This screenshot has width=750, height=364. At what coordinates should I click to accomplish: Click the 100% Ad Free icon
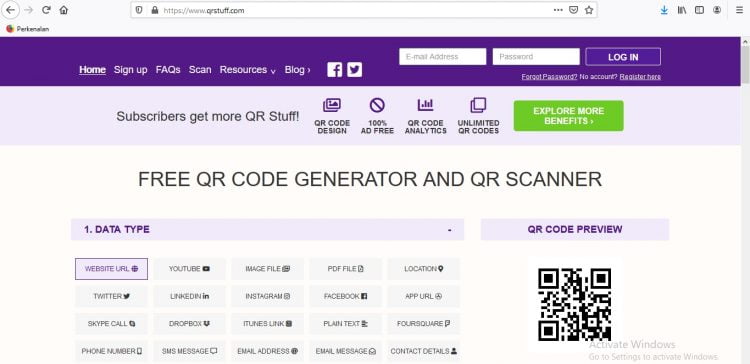point(377,105)
